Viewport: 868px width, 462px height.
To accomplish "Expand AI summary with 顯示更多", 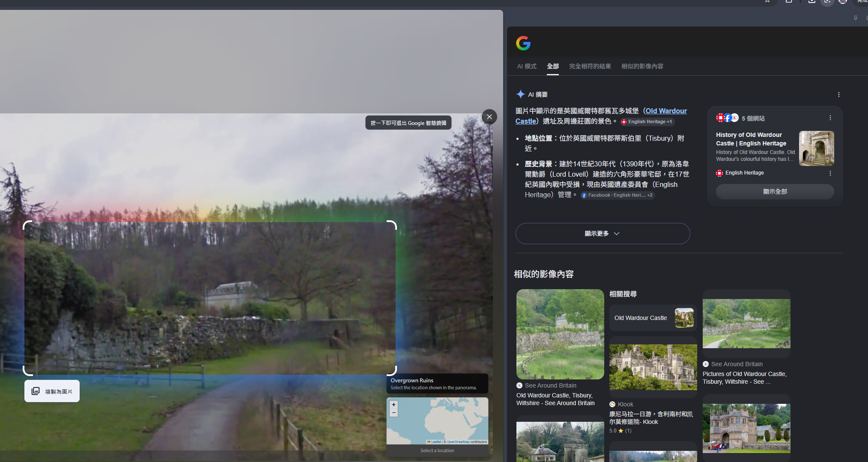I will (603, 234).
